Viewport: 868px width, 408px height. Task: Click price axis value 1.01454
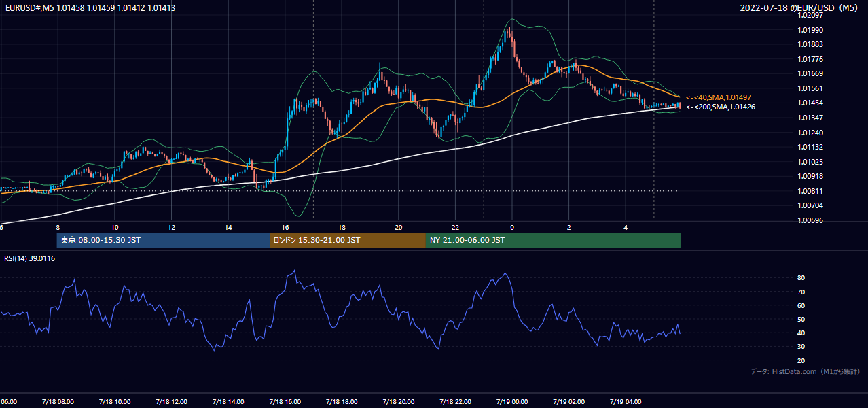click(x=811, y=103)
